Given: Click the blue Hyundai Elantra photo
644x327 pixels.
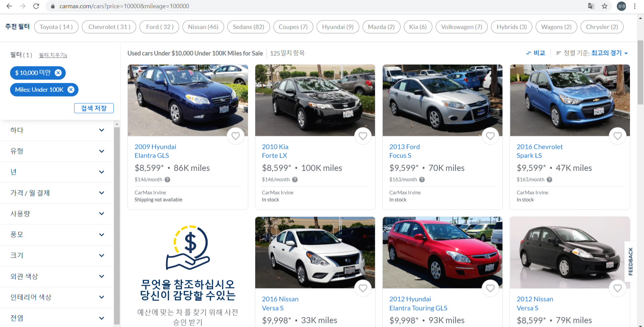Looking at the screenshot, I should click(188, 100).
